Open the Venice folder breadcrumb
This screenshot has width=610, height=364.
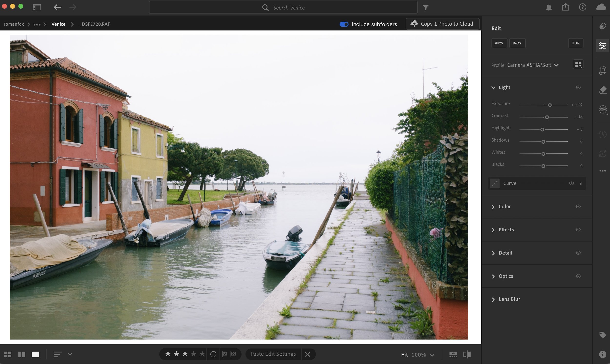59,24
